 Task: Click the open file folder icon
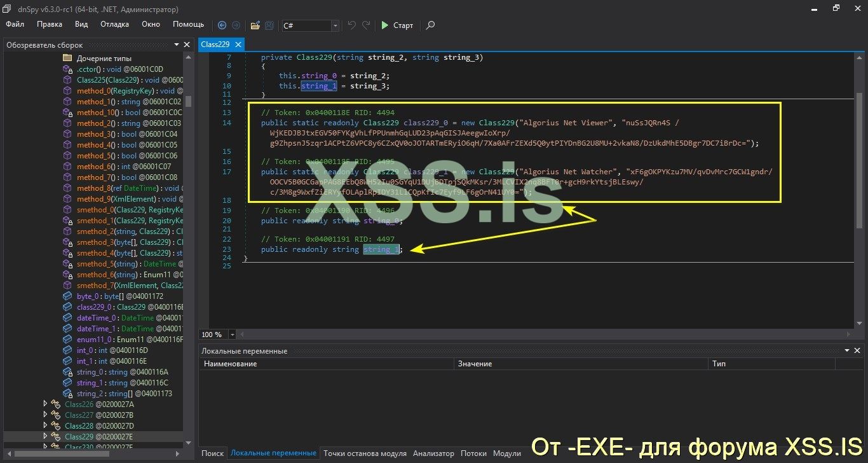click(255, 25)
